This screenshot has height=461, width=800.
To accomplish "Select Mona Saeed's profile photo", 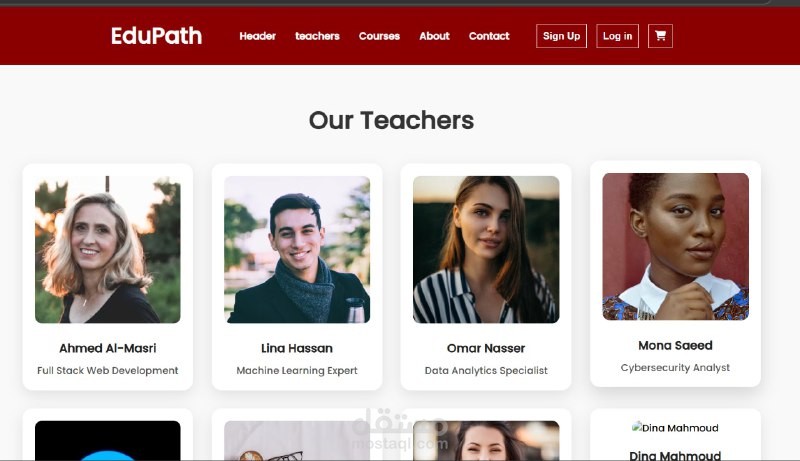I will click(676, 246).
